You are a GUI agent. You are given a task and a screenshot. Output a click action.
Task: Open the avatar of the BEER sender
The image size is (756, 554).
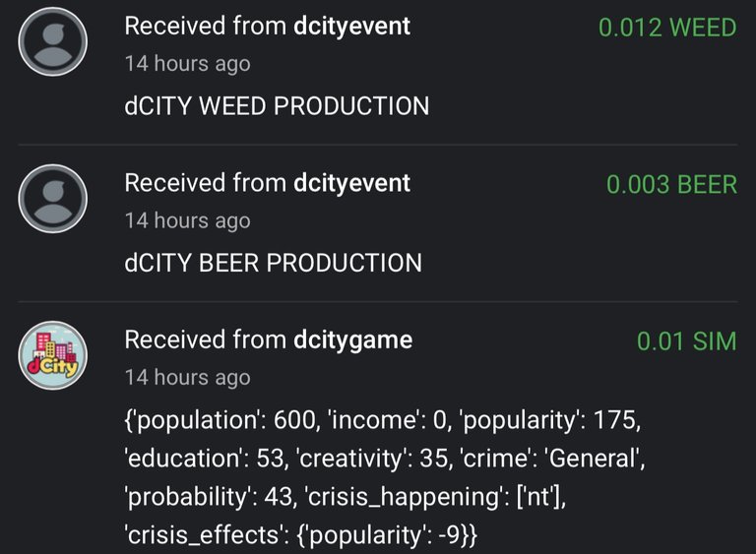coord(52,199)
